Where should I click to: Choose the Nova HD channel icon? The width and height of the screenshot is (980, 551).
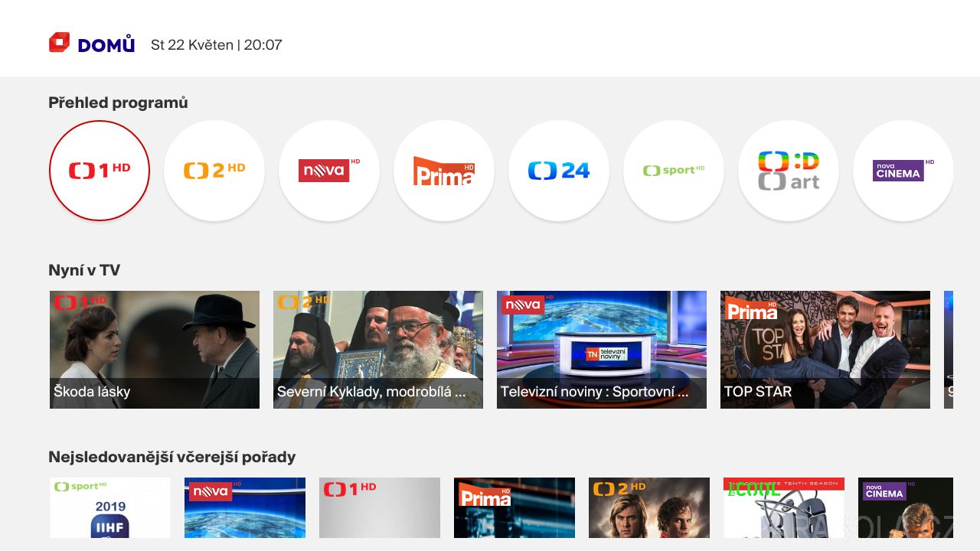pos(329,171)
